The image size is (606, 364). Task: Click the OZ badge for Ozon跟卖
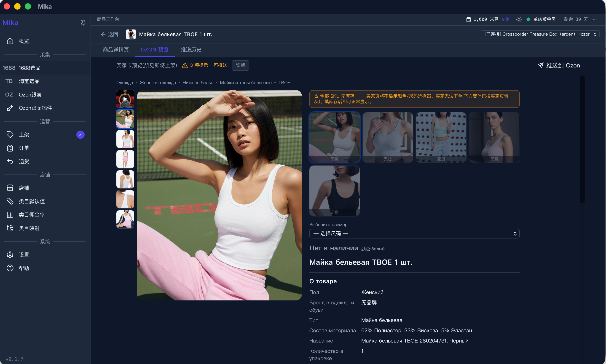point(9,94)
